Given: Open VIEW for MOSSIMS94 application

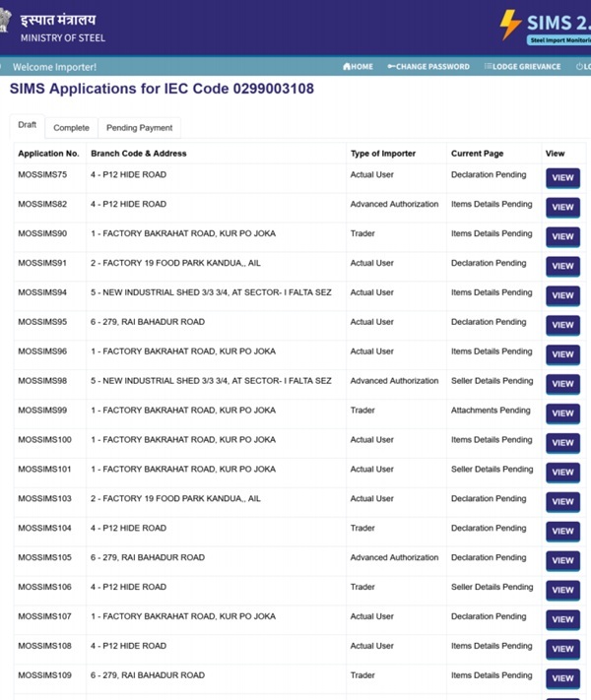Looking at the screenshot, I should pyautogui.click(x=562, y=295).
